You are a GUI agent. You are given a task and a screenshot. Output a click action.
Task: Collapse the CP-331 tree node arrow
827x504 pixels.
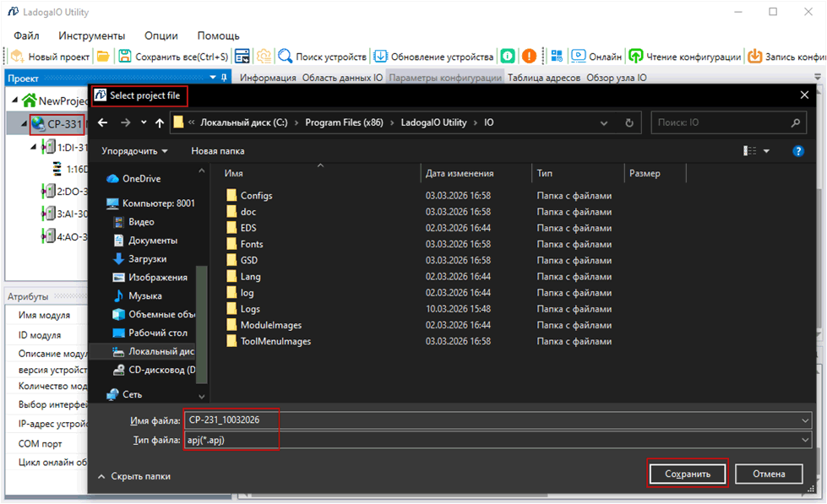[24, 124]
